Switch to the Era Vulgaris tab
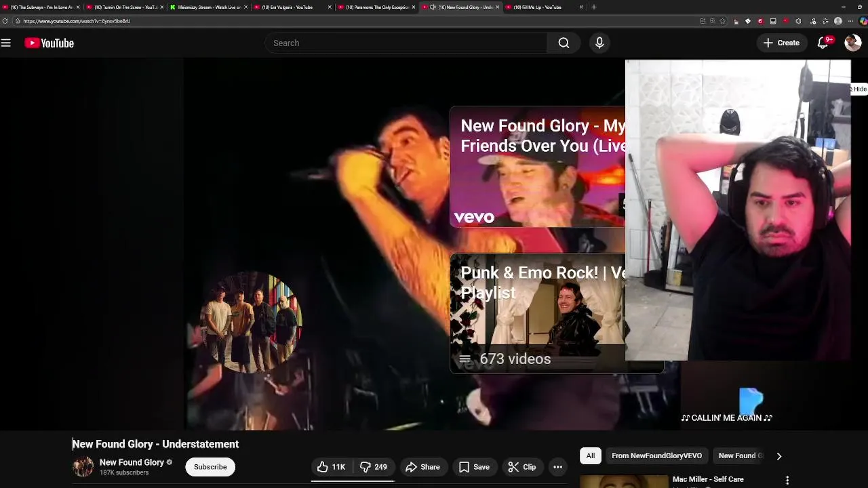868x488 pixels. [292, 7]
